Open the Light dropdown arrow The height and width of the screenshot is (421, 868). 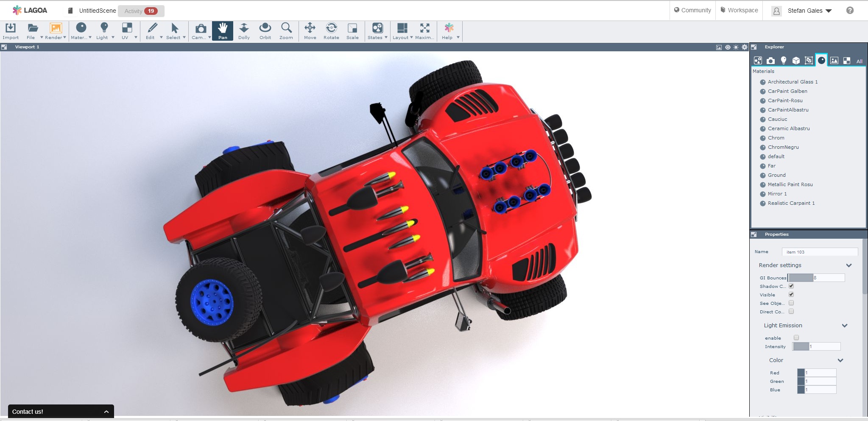point(113,37)
